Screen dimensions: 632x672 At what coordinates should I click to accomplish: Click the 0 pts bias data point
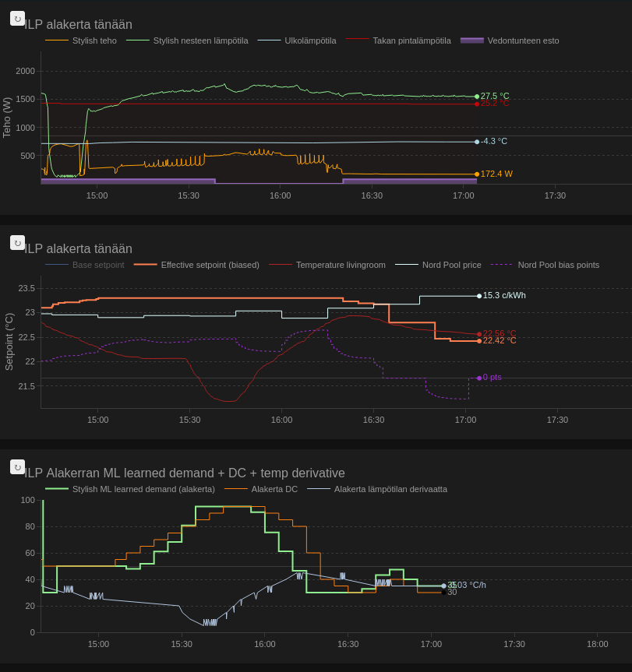tap(479, 378)
